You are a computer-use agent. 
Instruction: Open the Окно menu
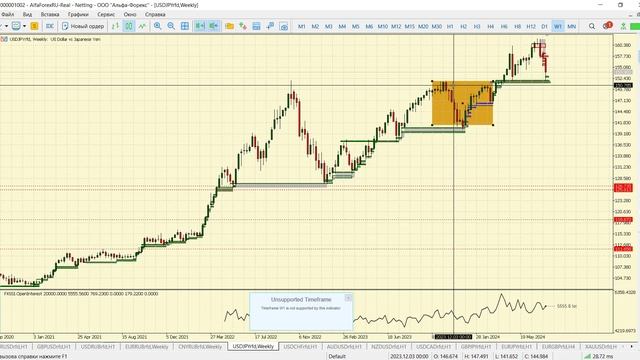130,14
